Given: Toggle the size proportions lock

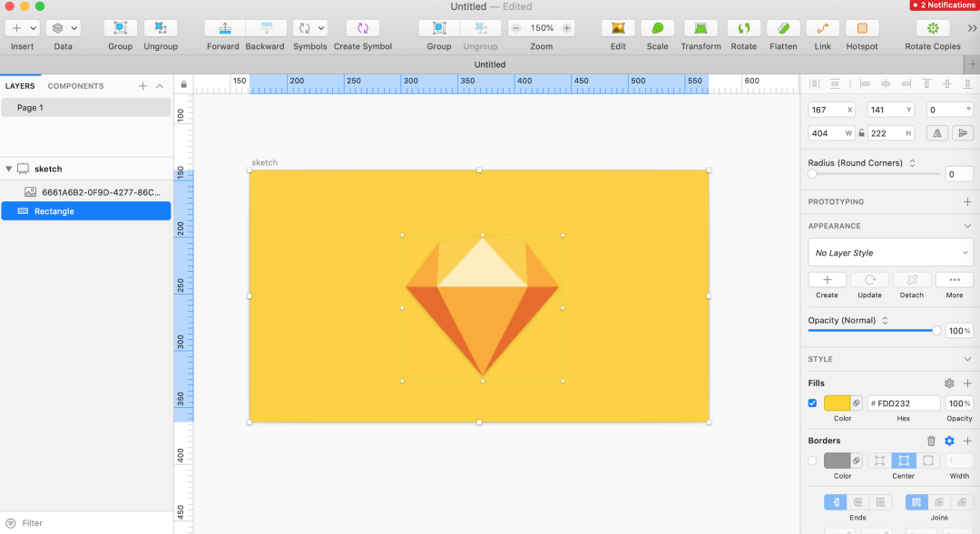Looking at the screenshot, I should (861, 133).
